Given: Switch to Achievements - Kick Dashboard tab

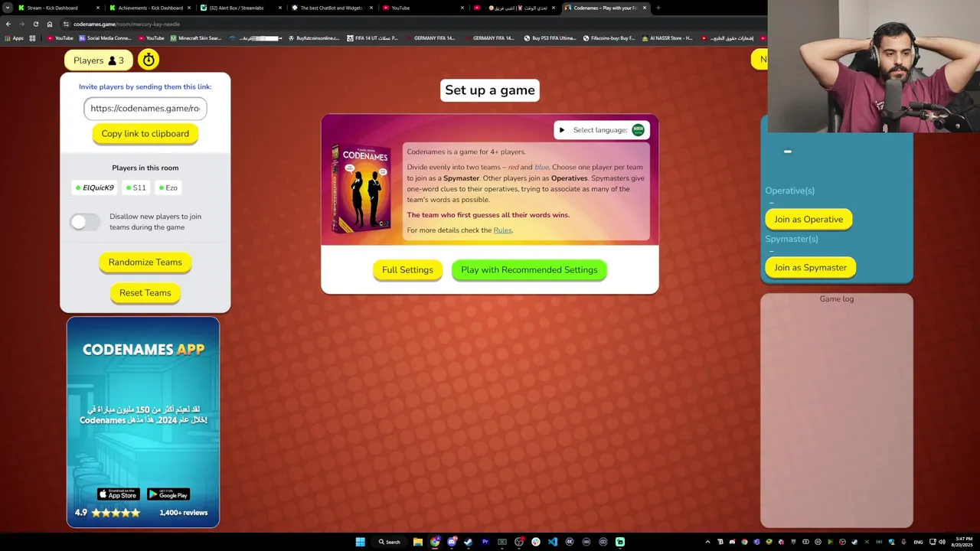Looking at the screenshot, I should (x=150, y=8).
